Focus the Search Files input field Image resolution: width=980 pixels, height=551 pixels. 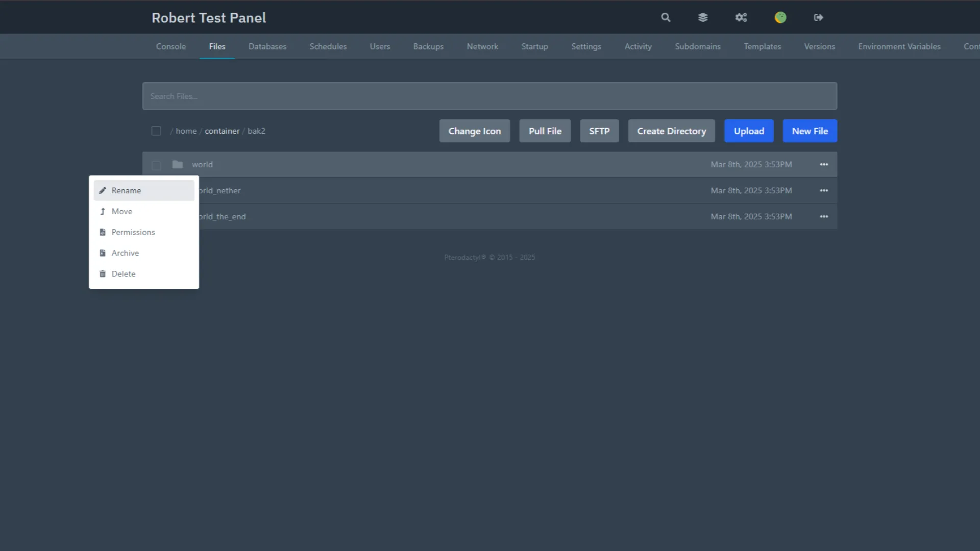tap(489, 96)
